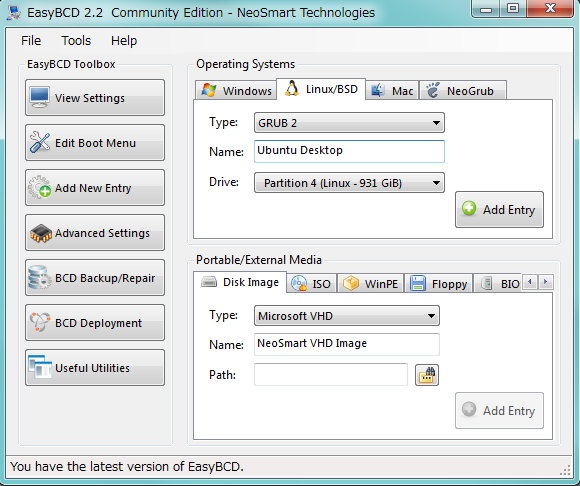Viewport: 580px width, 486px height.
Task: Switch to the Floppy tab
Action: [x=439, y=284]
